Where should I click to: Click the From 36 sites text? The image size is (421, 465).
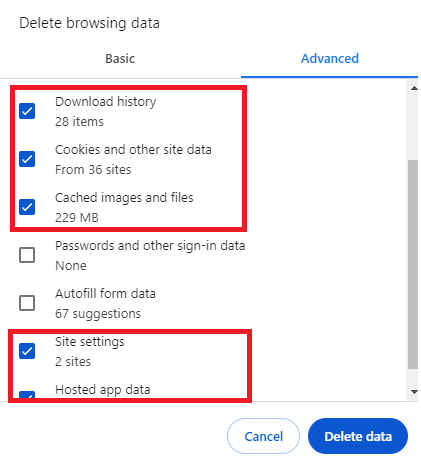pos(93,170)
